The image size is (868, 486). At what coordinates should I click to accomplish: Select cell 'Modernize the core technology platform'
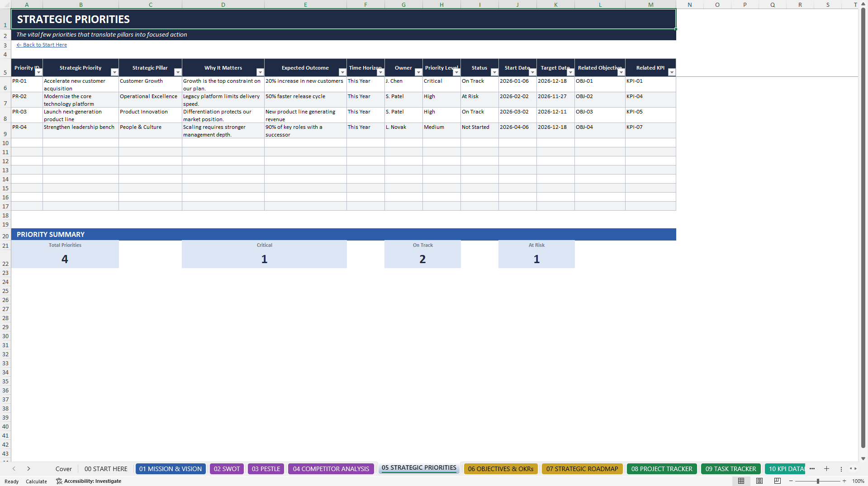[81, 100]
